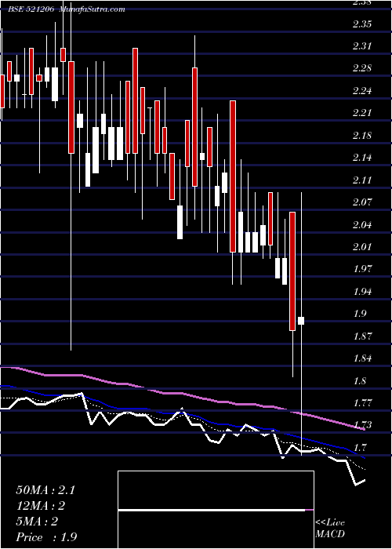Click the MunafaSutra.com watermark link text

pyautogui.click(x=92, y=9)
